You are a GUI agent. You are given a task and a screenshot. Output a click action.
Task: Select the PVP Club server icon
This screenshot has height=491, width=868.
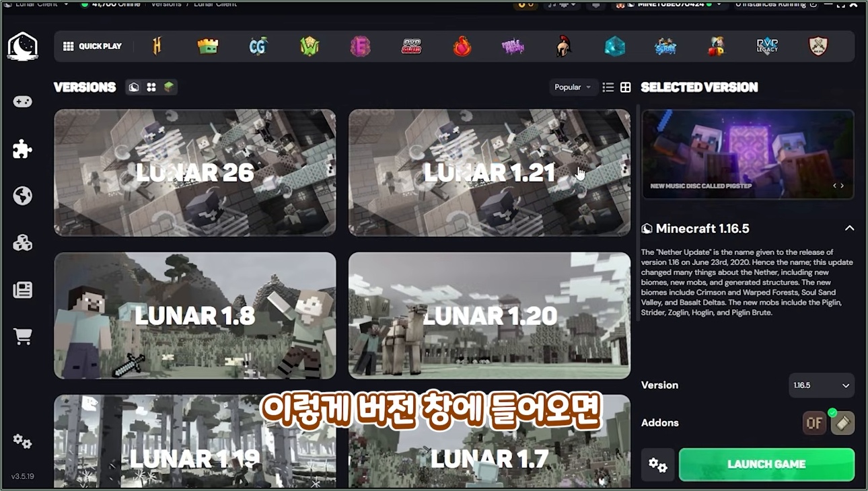pos(411,46)
